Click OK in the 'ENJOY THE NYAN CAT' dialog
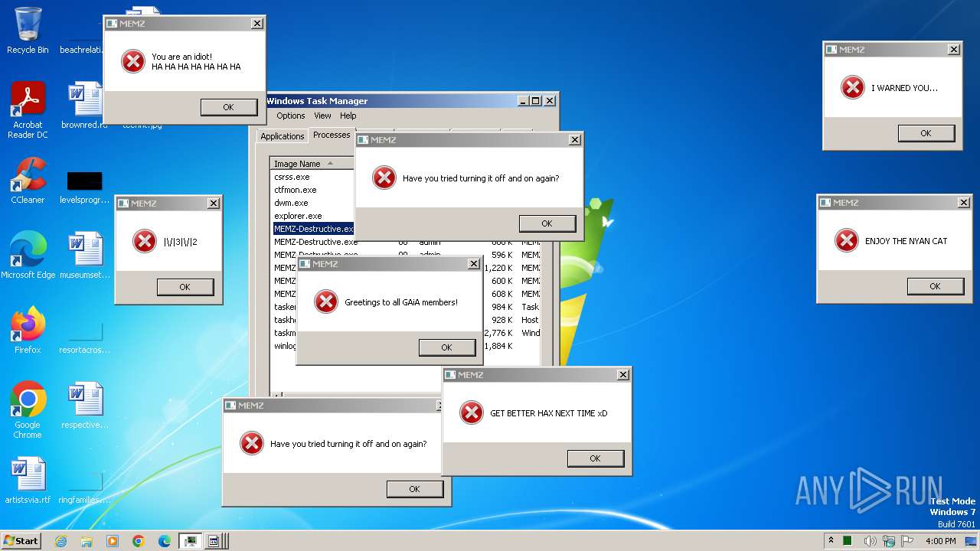The width and height of the screenshot is (980, 551). pos(935,286)
